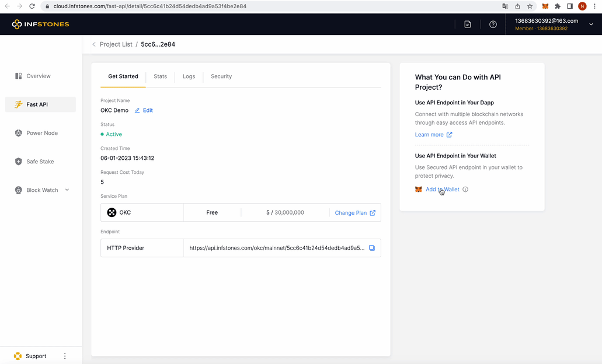The width and height of the screenshot is (602, 364).
Task: Select Fast API in the sidebar
Action: pyautogui.click(x=41, y=104)
